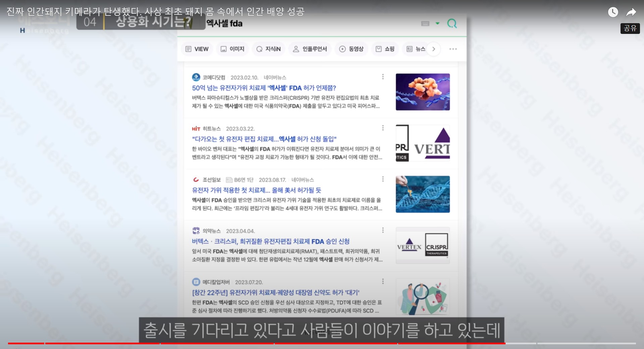Viewport: 644px width, 349px height.
Task: Open headline '유전자 가위 적용한 첫 치료제'
Action: coord(257,190)
